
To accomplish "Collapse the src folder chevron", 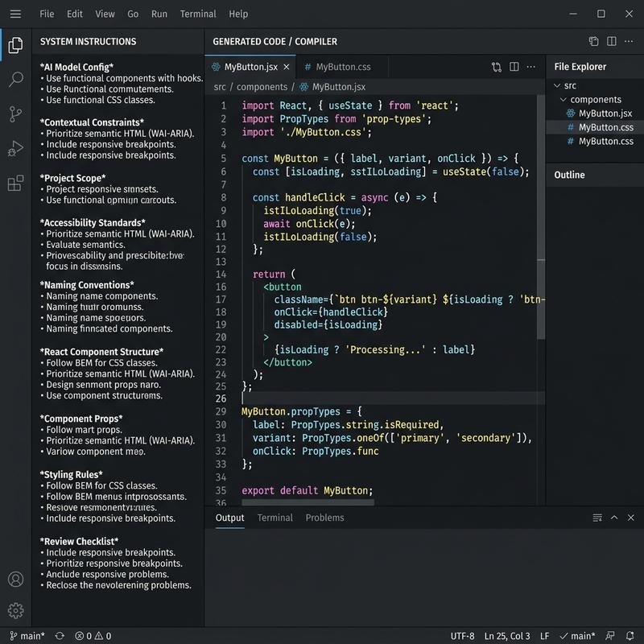I will (x=557, y=85).
